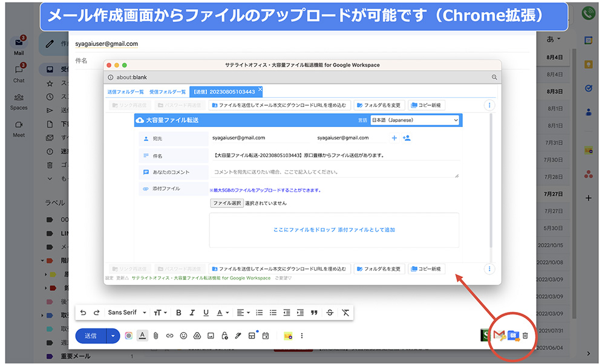
Task: Close the 20230805103443 tab
Action: coord(260,89)
